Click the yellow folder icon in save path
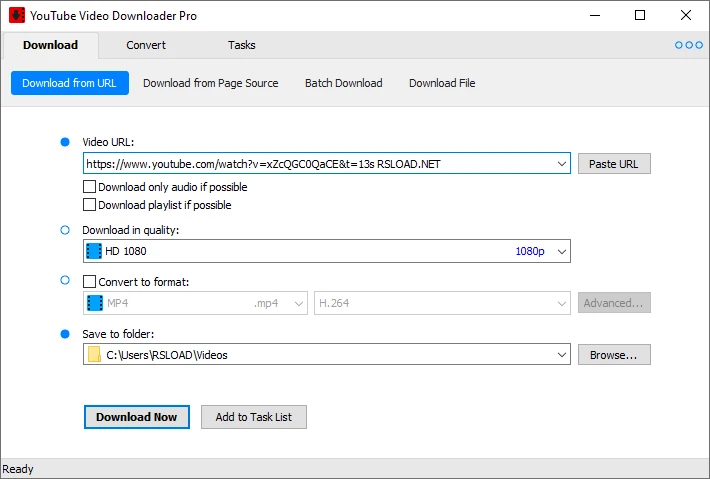 pos(94,355)
